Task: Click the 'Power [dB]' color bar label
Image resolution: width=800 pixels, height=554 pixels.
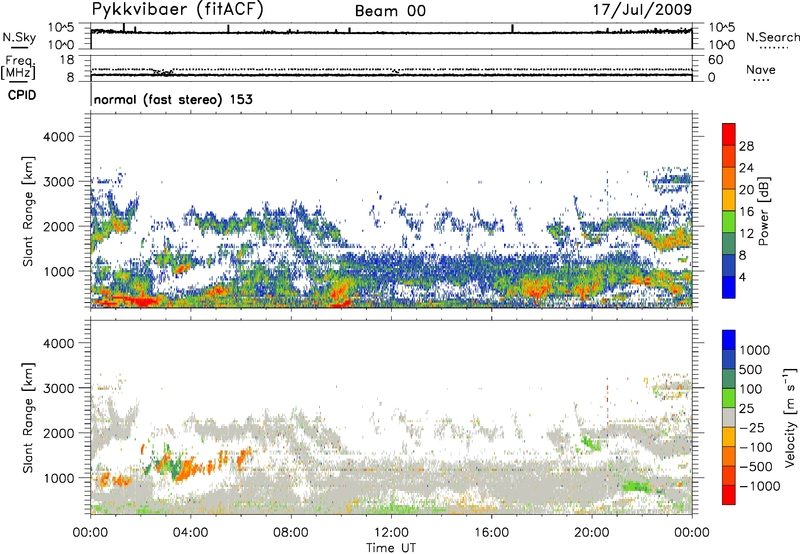Action: pyautogui.click(x=763, y=211)
